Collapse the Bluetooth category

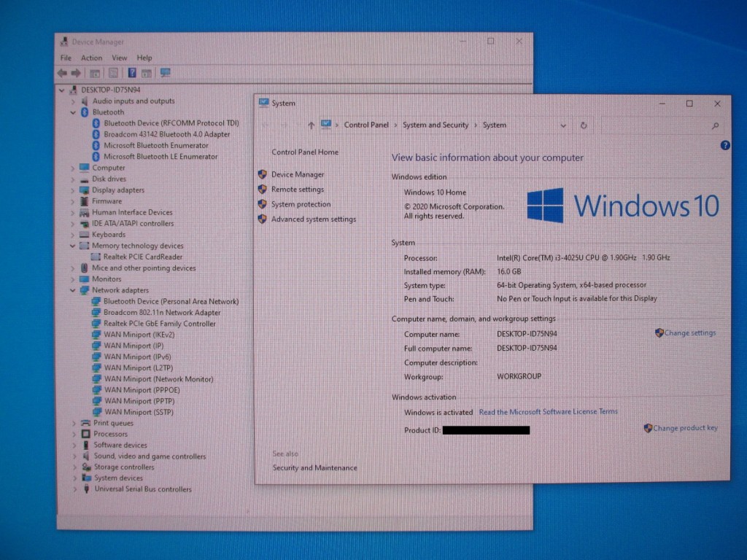[73, 112]
